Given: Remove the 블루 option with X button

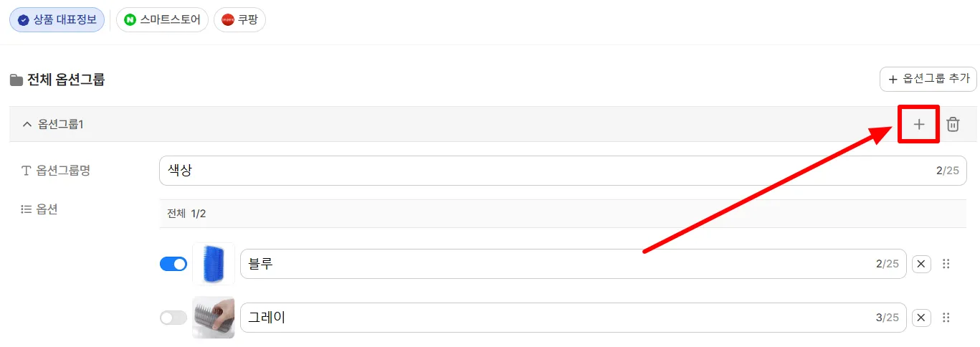Looking at the screenshot, I should coord(922,264).
